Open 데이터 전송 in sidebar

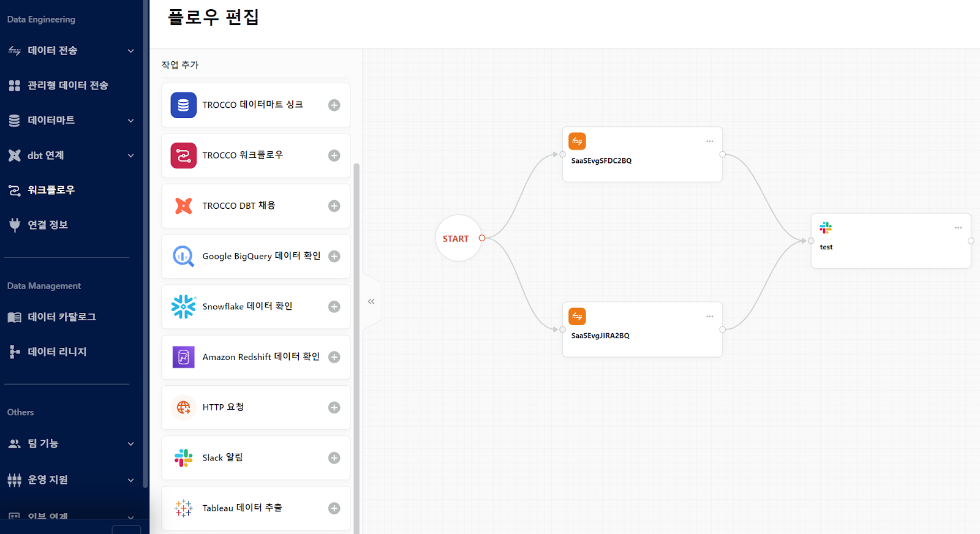tap(52, 51)
